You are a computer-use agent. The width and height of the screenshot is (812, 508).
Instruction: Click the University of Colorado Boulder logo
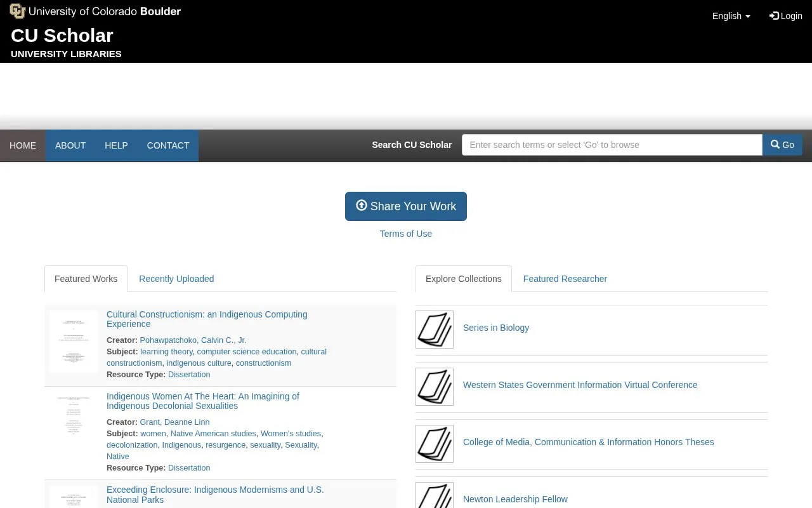pyautogui.click(x=95, y=11)
